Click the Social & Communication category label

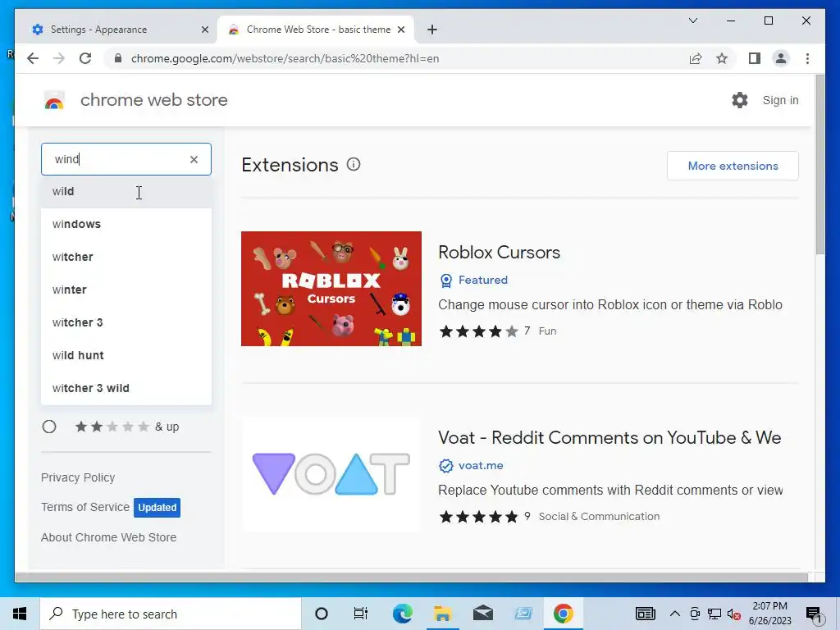point(599,517)
